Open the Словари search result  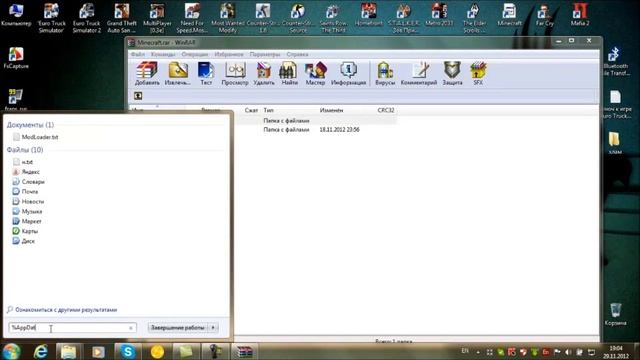[x=29, y=182]
